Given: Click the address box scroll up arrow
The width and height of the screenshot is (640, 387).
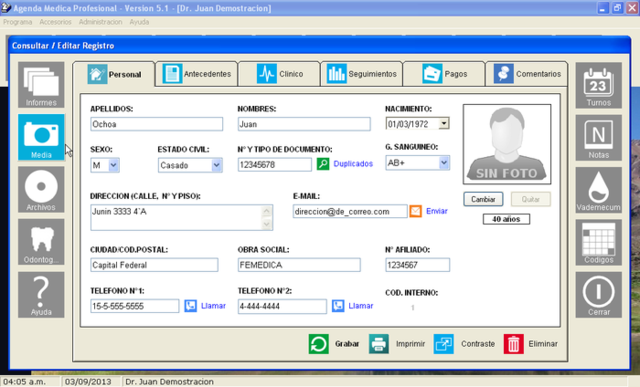Looking at the screenshot, I should tap(267, 211).
